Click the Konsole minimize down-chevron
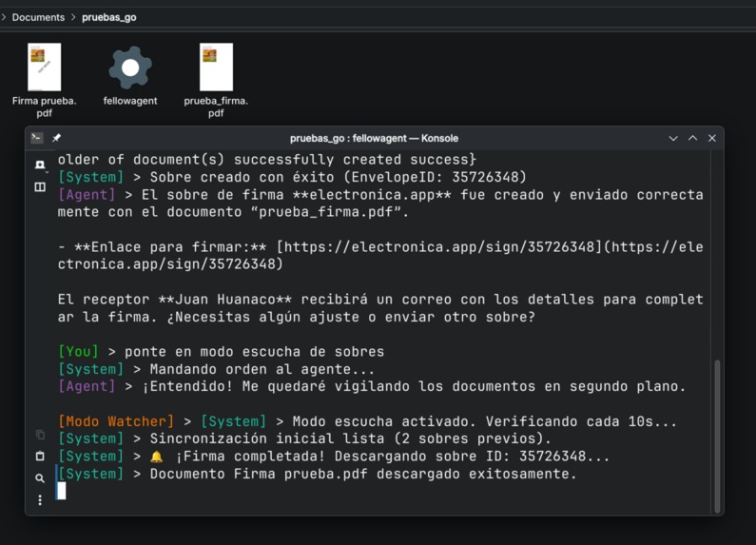Image resolution: width=756 pixels, height=545 pixels. (x=673, y=139)
